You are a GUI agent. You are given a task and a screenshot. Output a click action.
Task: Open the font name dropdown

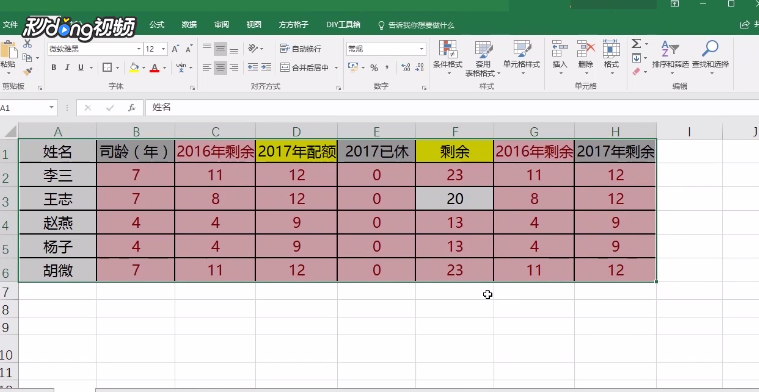coord(139,49)
